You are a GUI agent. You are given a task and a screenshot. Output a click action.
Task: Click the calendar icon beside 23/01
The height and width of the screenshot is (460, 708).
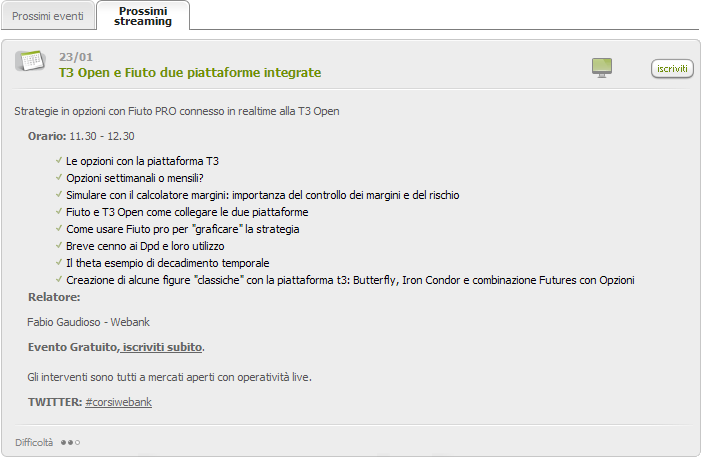(30, 60)
